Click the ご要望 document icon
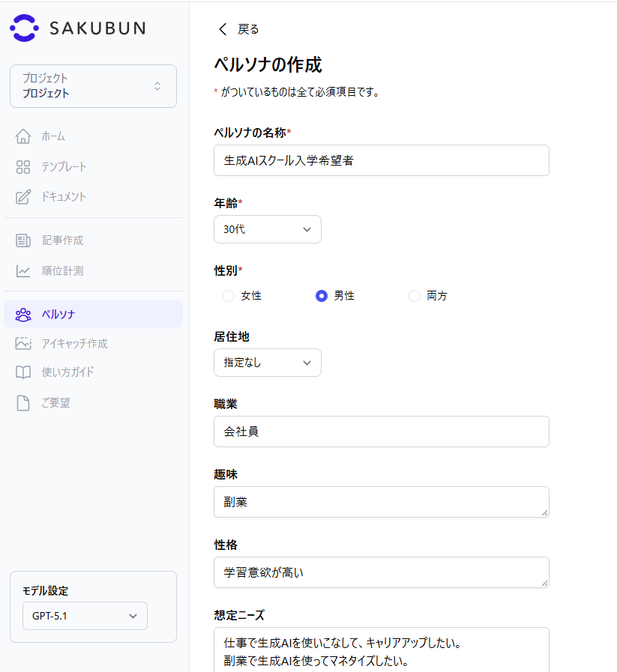Screen dimensions: 617x672 [x=23, y=403]
